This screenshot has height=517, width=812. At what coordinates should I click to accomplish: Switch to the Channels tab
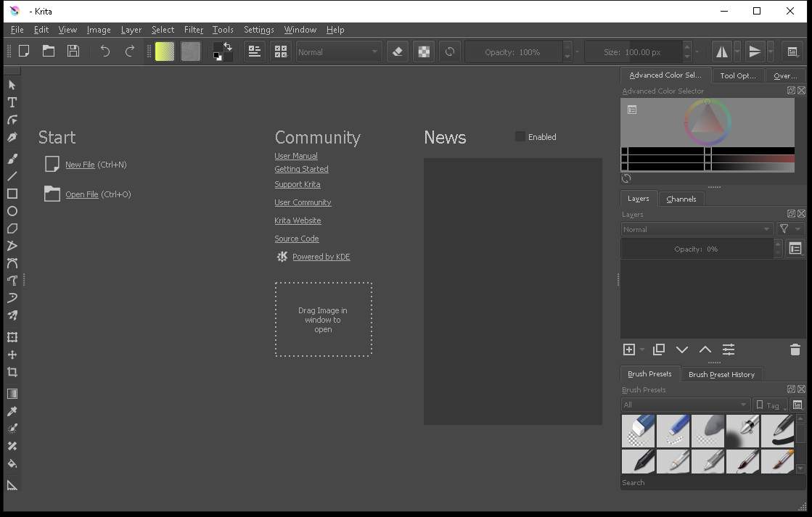pyautogui.click(x=681, y=198)
